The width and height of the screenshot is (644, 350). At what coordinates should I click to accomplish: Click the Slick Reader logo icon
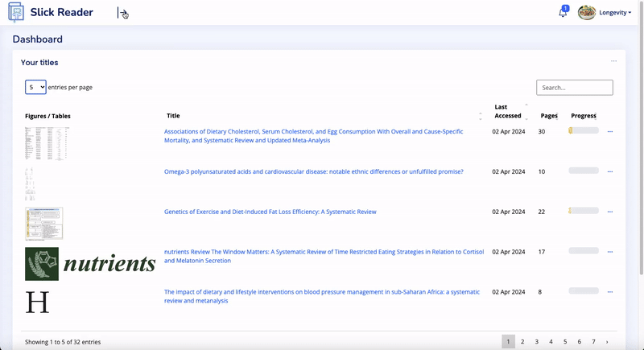coord(15,13)
